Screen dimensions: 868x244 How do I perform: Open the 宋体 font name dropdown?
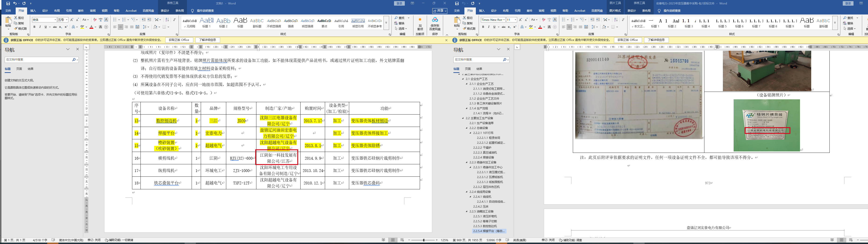click(x=55, y=20)
